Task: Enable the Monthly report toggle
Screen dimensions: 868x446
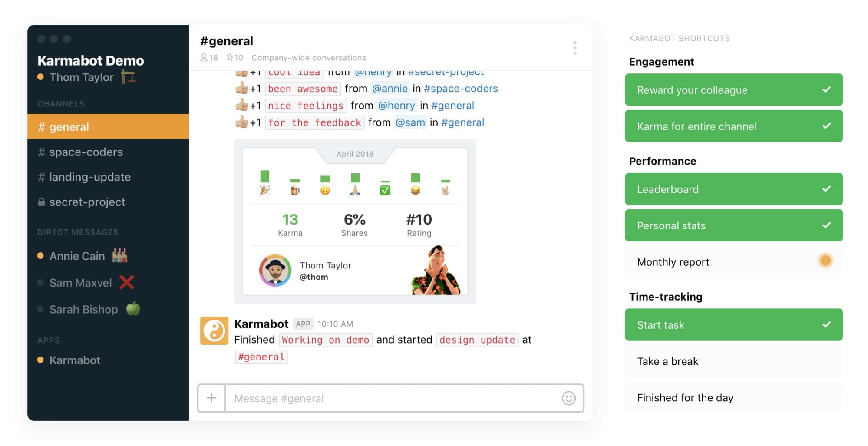Action: 825,261
